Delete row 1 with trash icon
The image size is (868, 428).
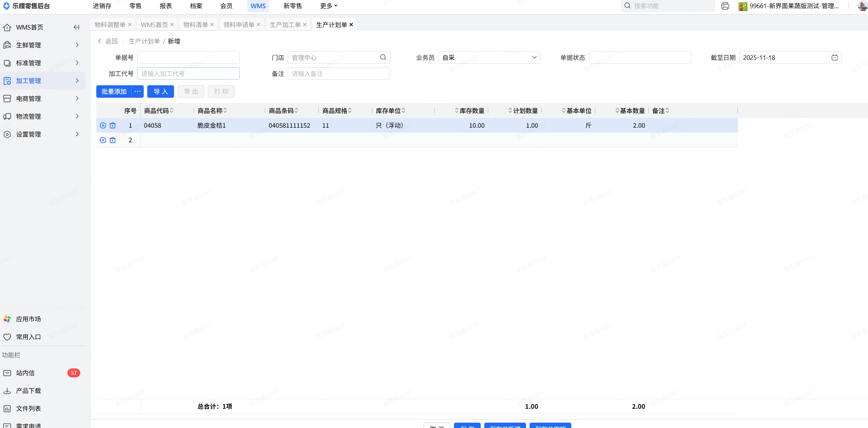pos(113,126)
